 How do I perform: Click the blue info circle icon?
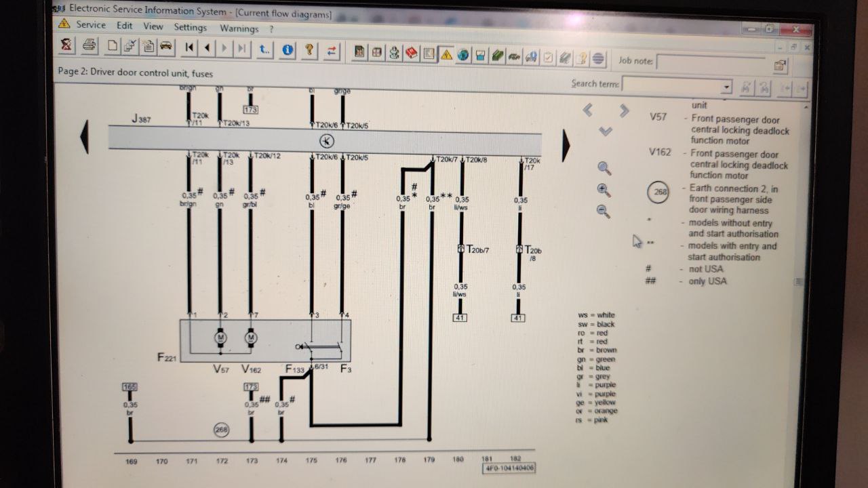(288, 49)
